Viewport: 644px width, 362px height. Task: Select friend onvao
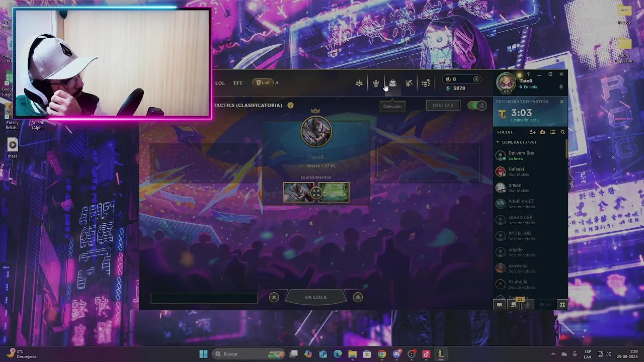(530, 188)
